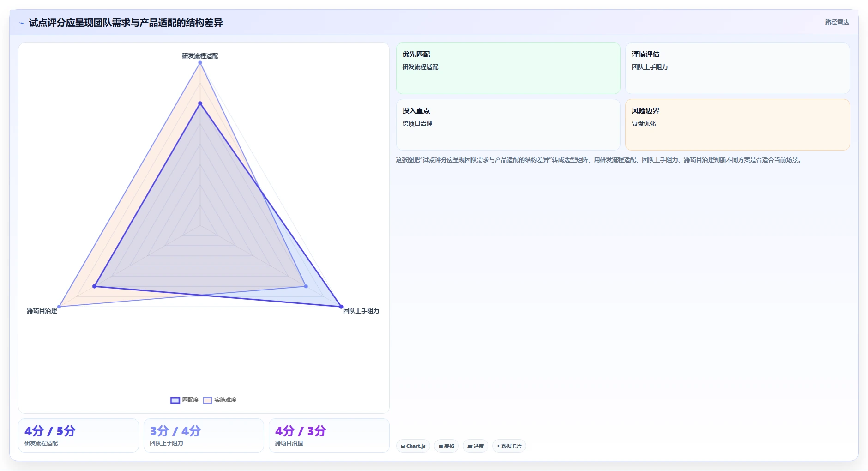Click the 实施难度 legend label
The width and height of the screenshot is (868, 471).
225,400
